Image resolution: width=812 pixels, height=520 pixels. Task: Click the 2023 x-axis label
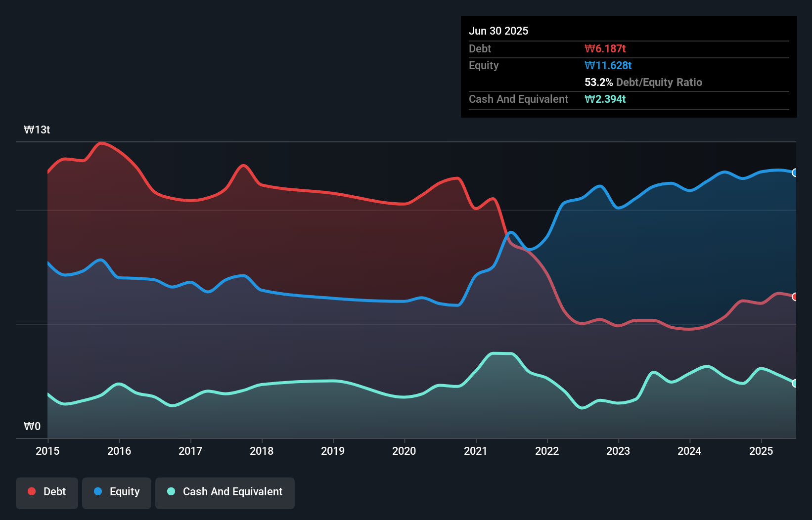click(618, 451)
